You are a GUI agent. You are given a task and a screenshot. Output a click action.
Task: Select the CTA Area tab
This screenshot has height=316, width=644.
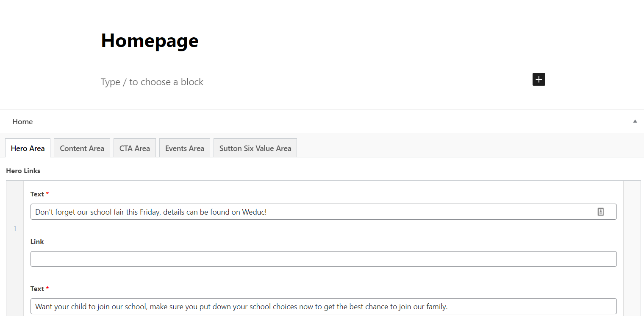(135, 148)
